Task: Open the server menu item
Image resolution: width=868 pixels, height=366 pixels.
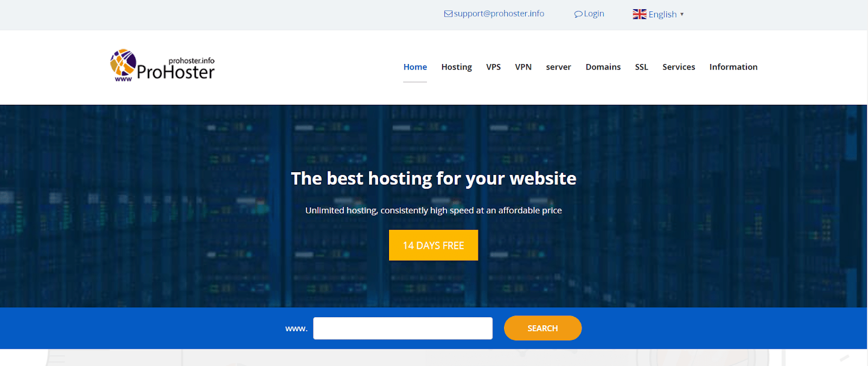Action: tap(558, 67)
